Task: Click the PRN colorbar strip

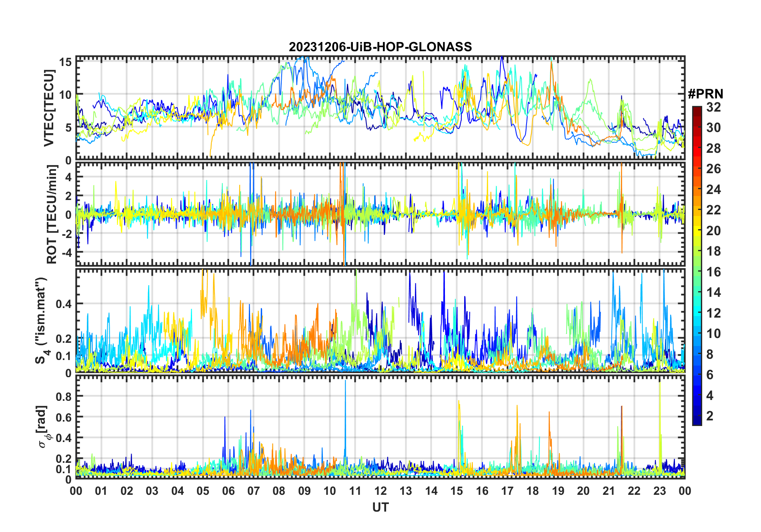Action: 697,266
